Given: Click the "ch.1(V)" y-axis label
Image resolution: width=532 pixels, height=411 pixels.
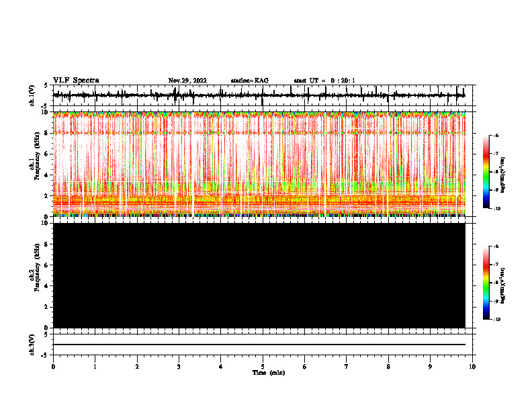Looking at the screenshot, I should click(32, 95).
